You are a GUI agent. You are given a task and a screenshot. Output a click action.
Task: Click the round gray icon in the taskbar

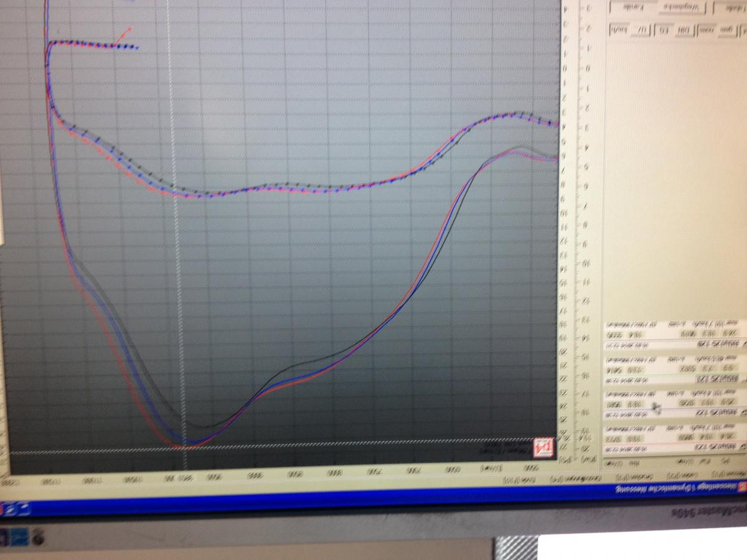(x=39, y=535)
